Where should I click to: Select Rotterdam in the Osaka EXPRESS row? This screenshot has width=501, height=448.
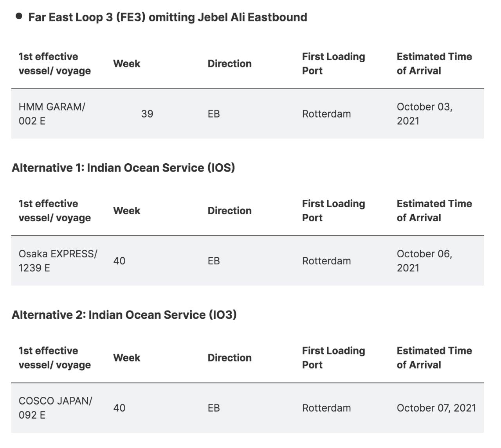pos(326,261)
